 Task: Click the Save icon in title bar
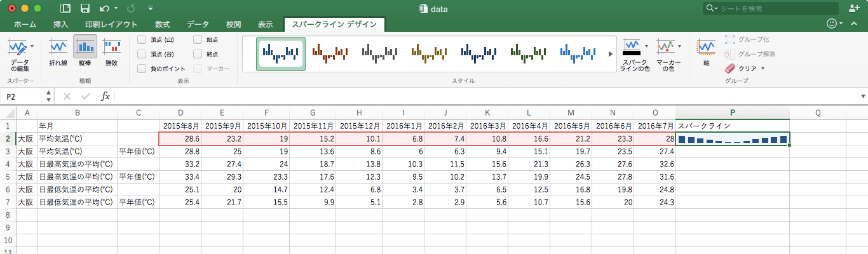click(x=85, y=9)
